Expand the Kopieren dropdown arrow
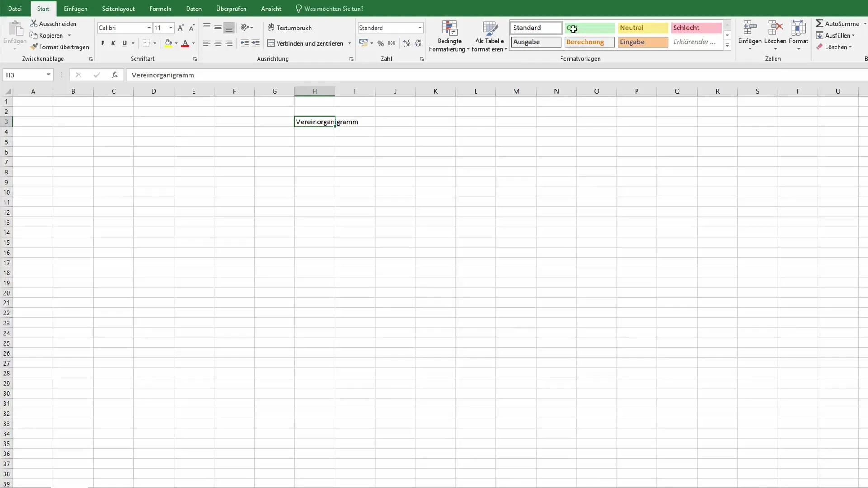The image size is (868, 488). (x=69, y=35)
